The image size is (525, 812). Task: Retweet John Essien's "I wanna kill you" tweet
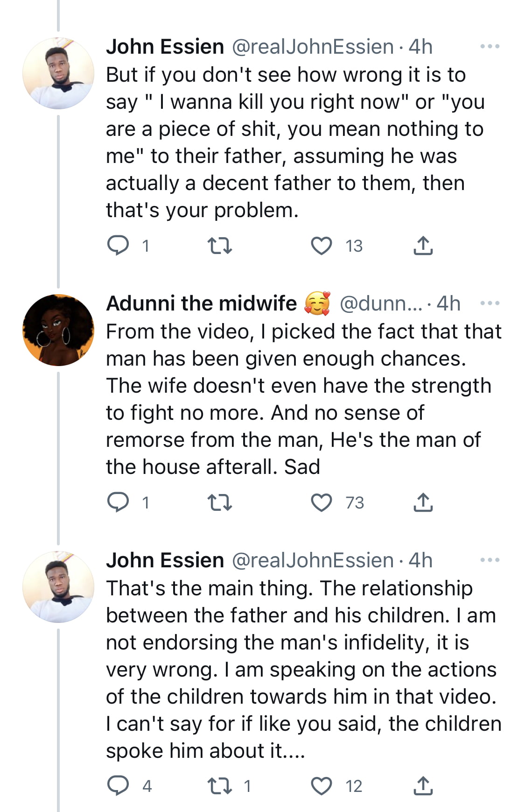pyautogui.click(x=219, y=246)
